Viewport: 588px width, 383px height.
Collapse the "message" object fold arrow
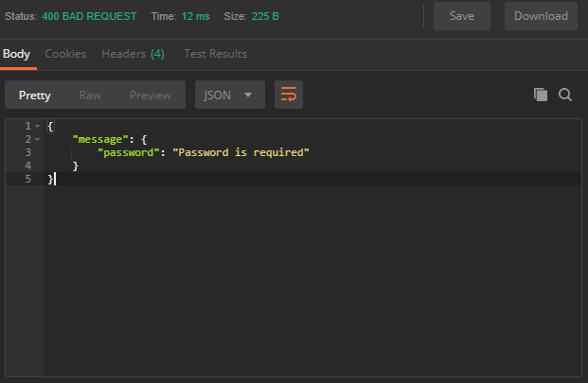38,140
